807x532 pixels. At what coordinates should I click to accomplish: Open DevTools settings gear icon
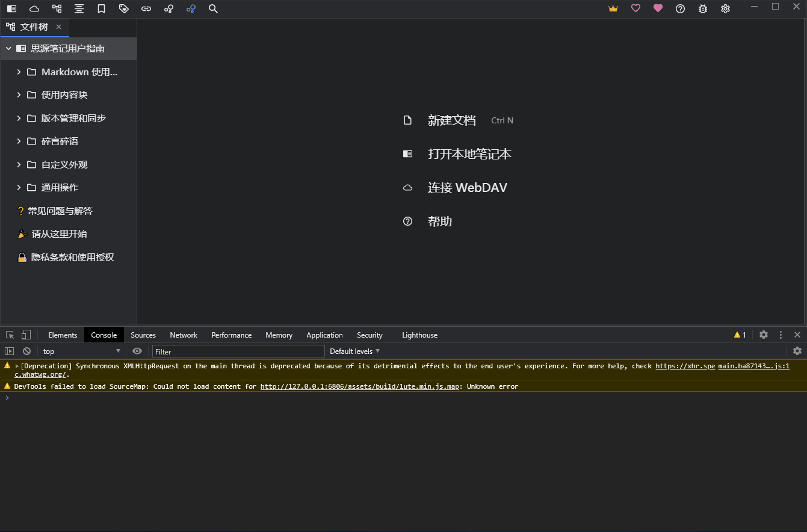point(764,335)
